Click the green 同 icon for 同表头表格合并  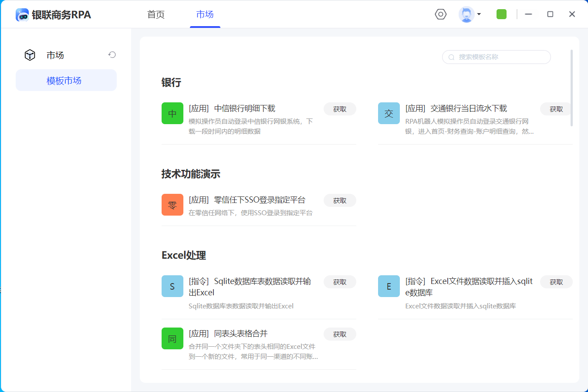(x=172, y=338)
